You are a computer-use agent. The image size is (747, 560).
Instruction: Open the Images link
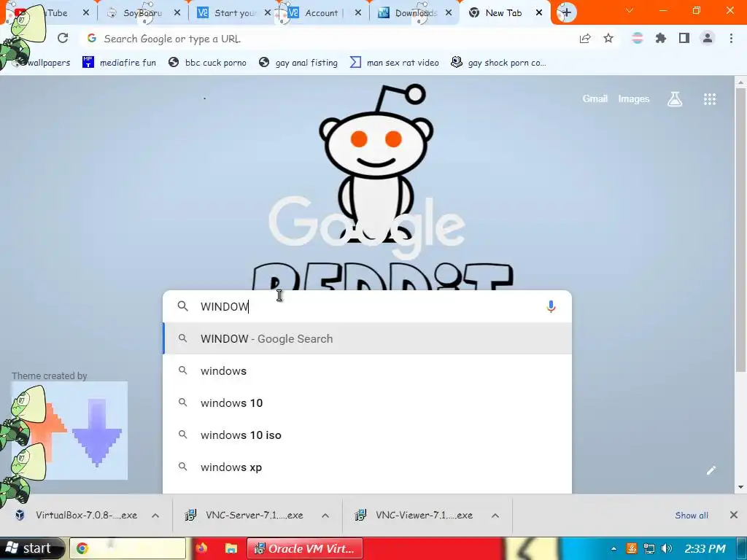click(634, 98)
